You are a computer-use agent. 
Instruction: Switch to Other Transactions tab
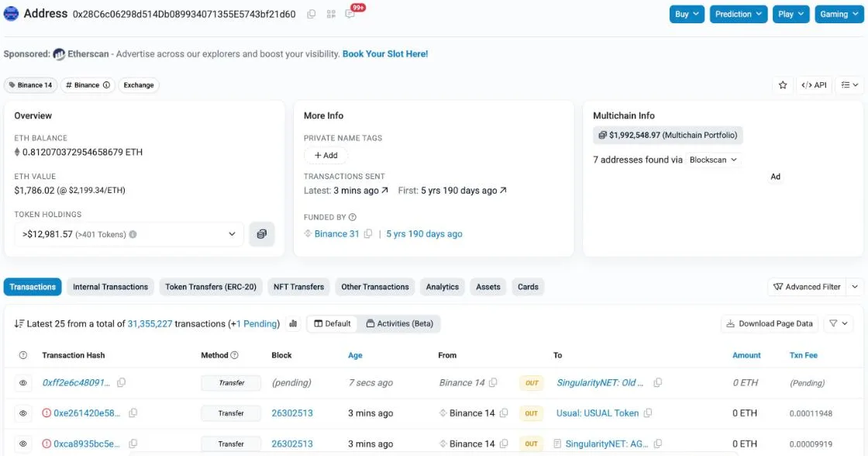[x=375, y=286]
